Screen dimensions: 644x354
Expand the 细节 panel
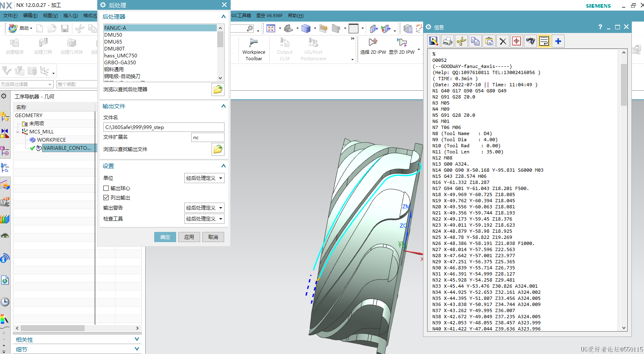coord(137,349)
